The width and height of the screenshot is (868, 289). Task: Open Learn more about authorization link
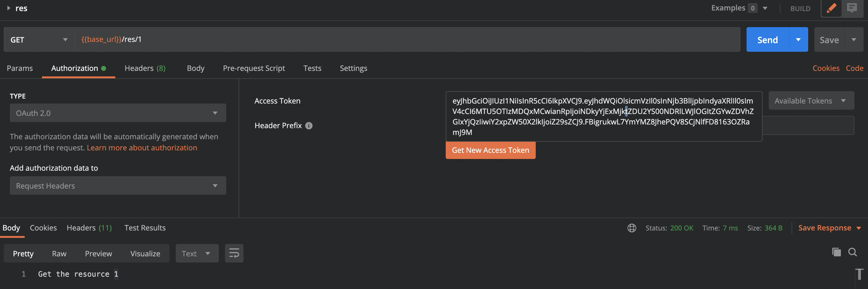click(x=142, y=148)
